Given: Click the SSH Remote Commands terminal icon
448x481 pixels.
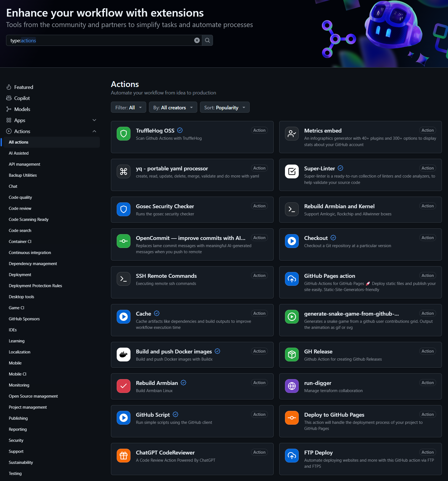Looking at the screenshot, I should (124, 279).
